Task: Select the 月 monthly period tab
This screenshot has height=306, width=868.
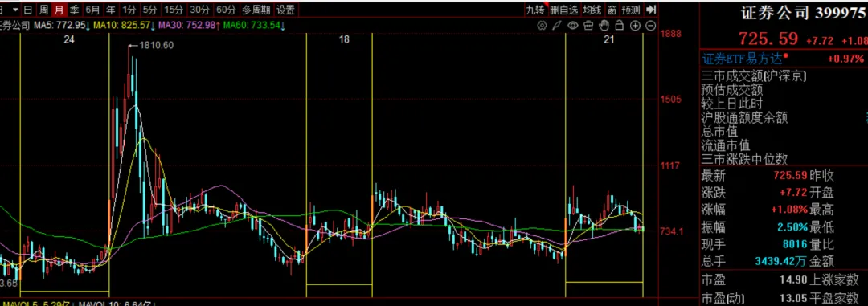Action: 59,10
